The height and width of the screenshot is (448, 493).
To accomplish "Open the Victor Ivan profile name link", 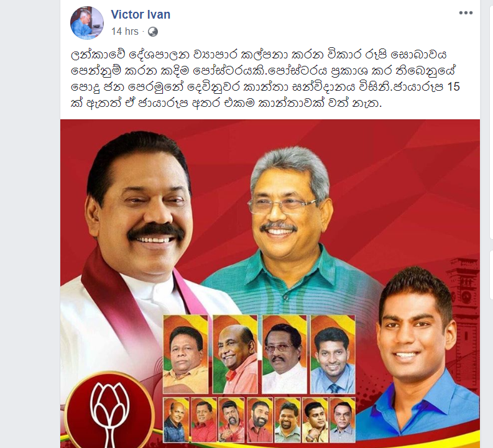I will pyautogui.click(x=141, y=14).
